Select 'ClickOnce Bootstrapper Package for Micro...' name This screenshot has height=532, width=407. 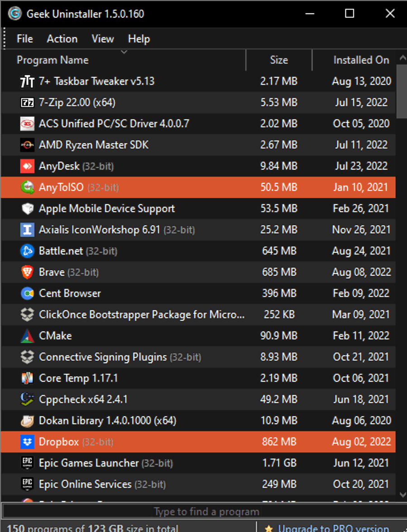[142, 315]
